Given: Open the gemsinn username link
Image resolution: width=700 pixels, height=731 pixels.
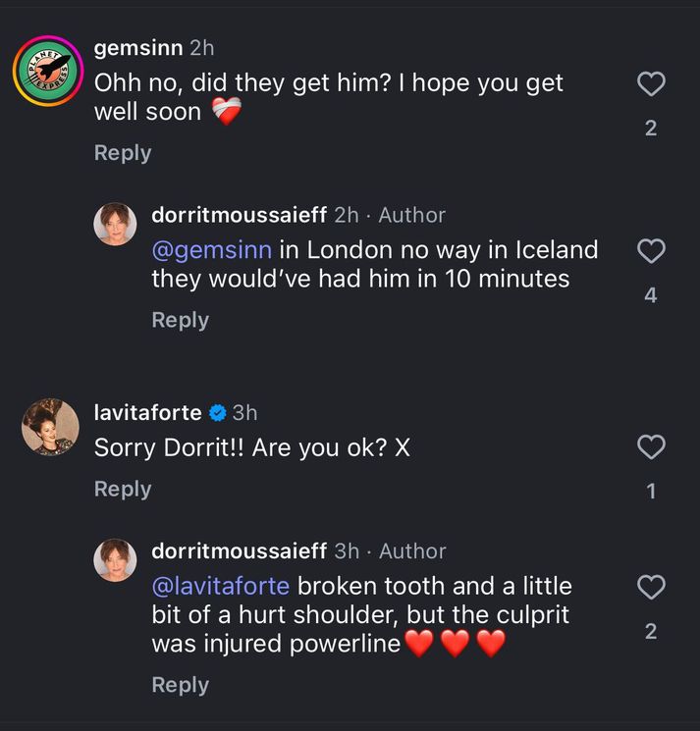Looking at the screenshot, I should coord(137,48).
